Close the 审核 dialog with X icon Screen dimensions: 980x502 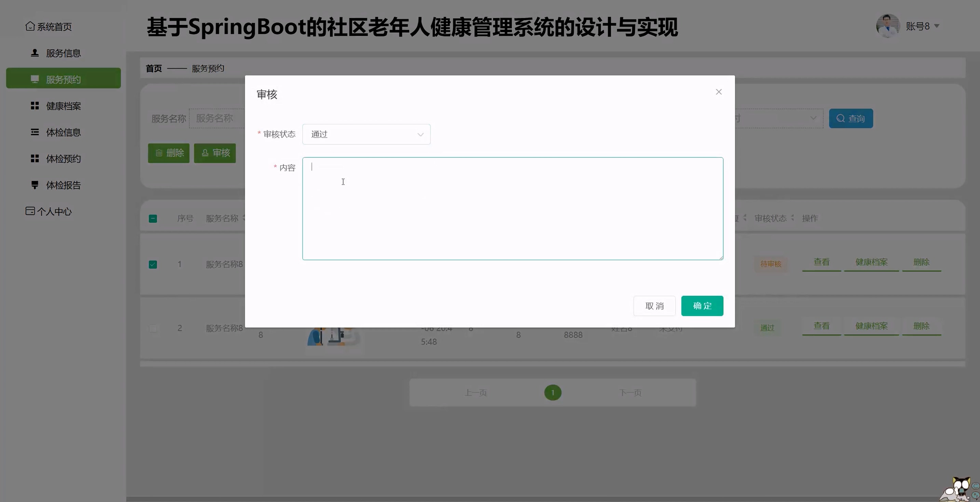pos(719,92)
